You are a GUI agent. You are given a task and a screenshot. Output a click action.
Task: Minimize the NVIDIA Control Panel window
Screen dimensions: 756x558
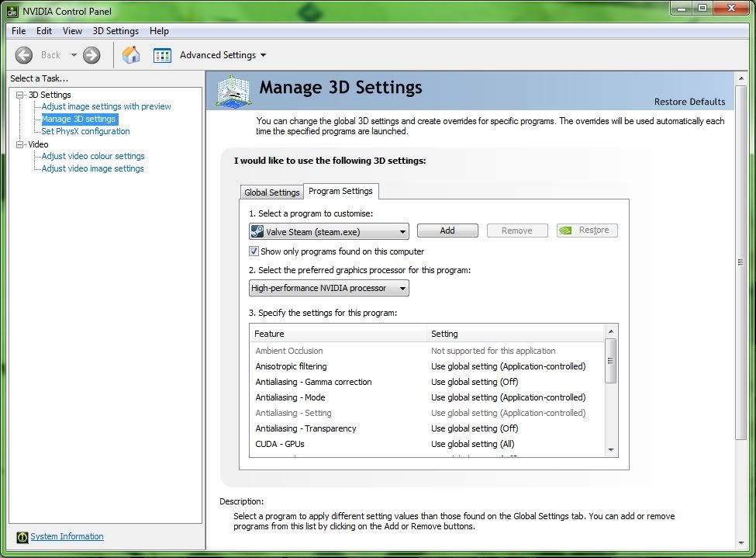pos(682,9)
